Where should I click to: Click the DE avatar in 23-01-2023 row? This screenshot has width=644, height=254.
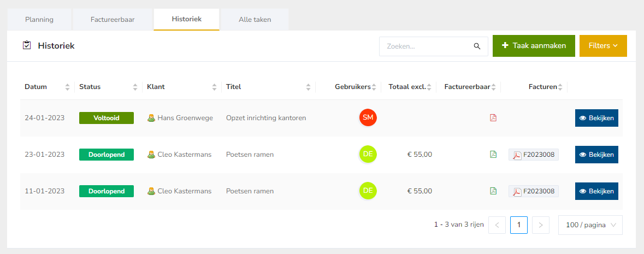coord(368,155)
